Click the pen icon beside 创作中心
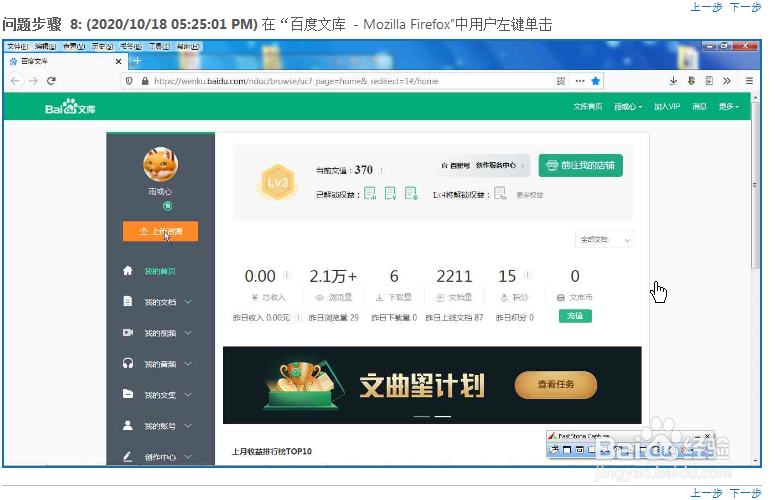775x500 pixels. [x=128, y=457]
